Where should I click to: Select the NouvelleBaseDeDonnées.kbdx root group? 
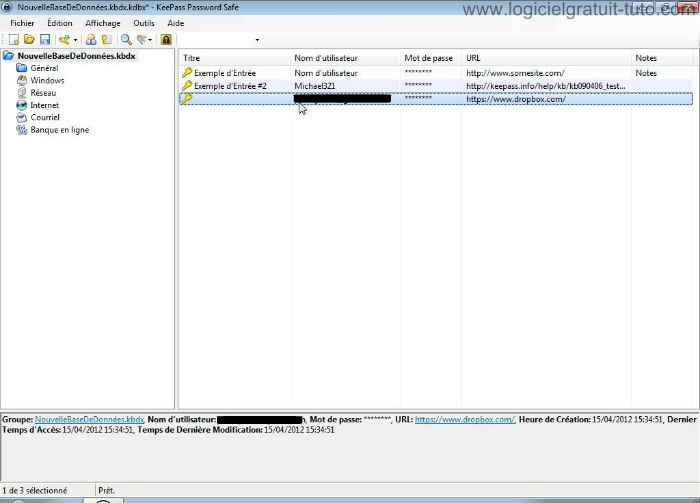click(x=76, y=56)
